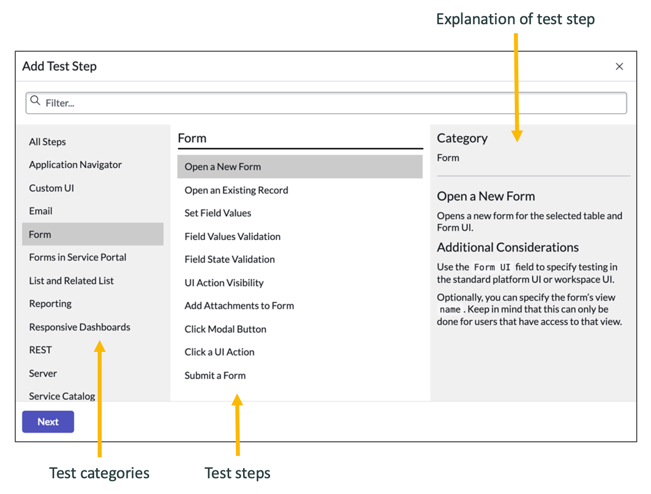This screenshot has width=651, height=494.
Task: Pick UI Action Visibility step
Action: 224,283
